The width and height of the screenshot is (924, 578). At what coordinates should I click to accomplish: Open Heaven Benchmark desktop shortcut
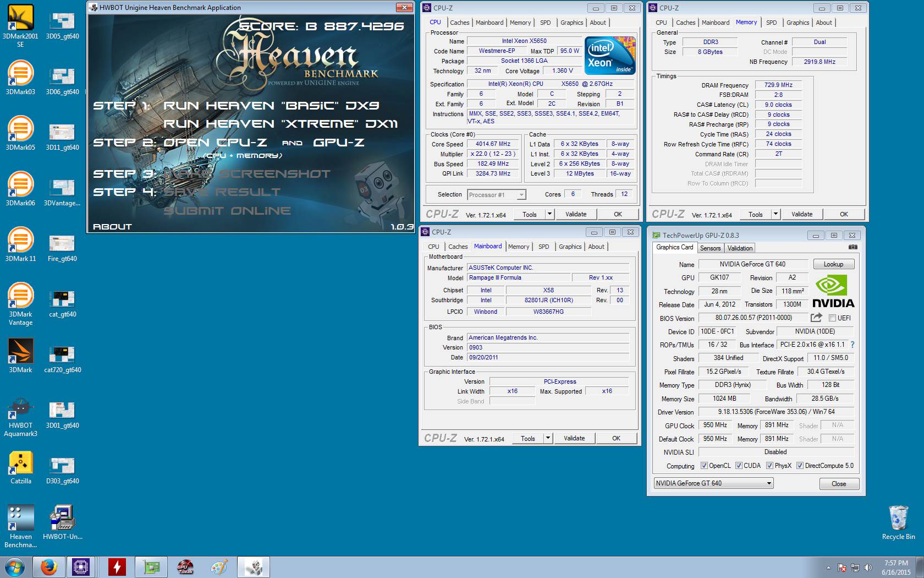click(20, 526)
